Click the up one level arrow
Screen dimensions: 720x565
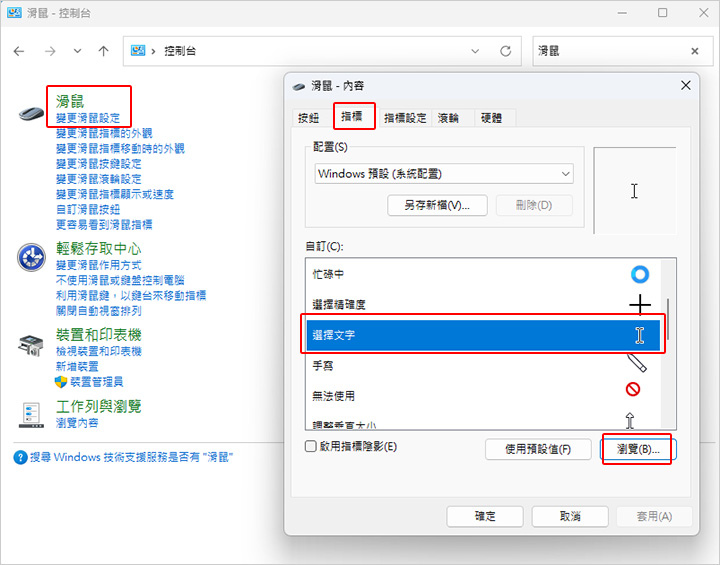(104, 51)
